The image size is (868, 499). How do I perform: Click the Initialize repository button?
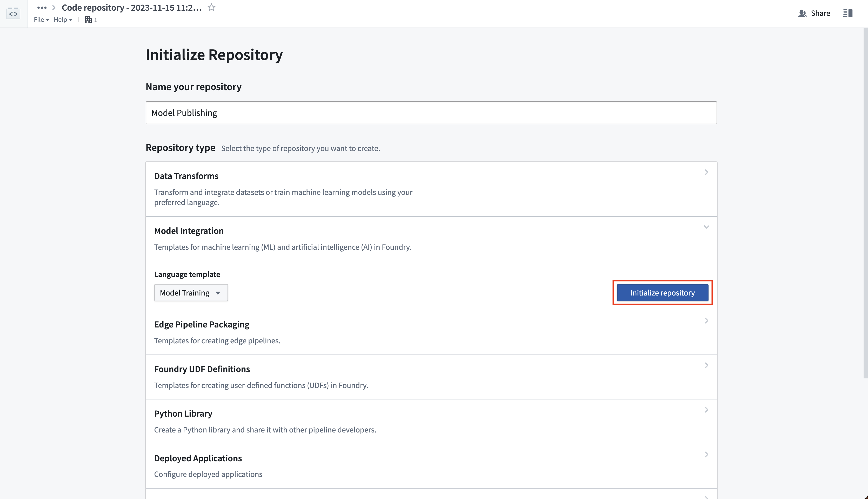point(663,293)
